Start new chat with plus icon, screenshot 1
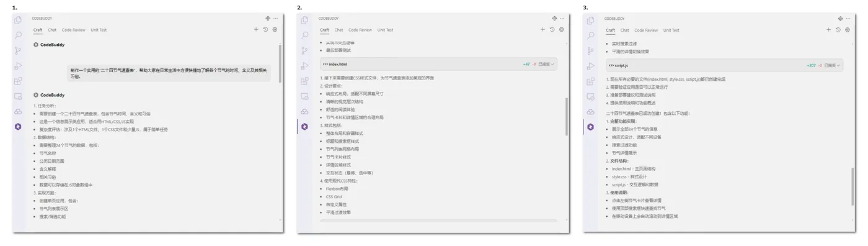The height and width of the screenshot is (246, 868). point(256,29)
